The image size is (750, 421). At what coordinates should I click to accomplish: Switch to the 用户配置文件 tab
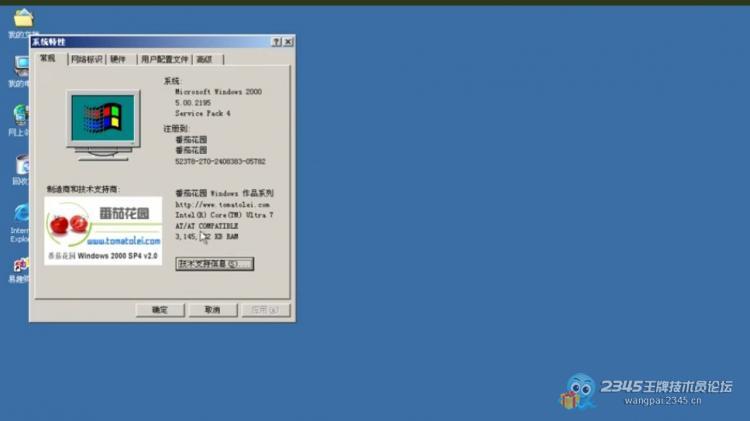[x=165, y=59]
